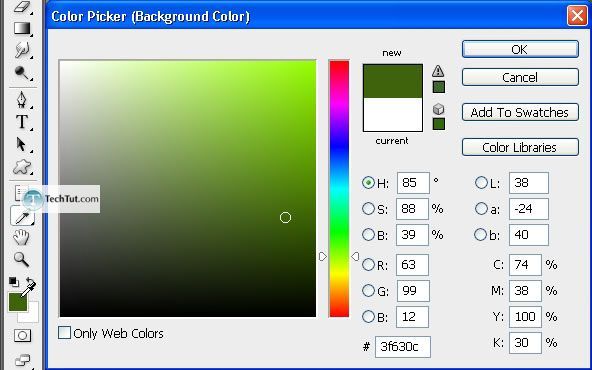Click in the C field showing 74
The width and height of the screenshot is (592, 370).
tap(525, 265)
